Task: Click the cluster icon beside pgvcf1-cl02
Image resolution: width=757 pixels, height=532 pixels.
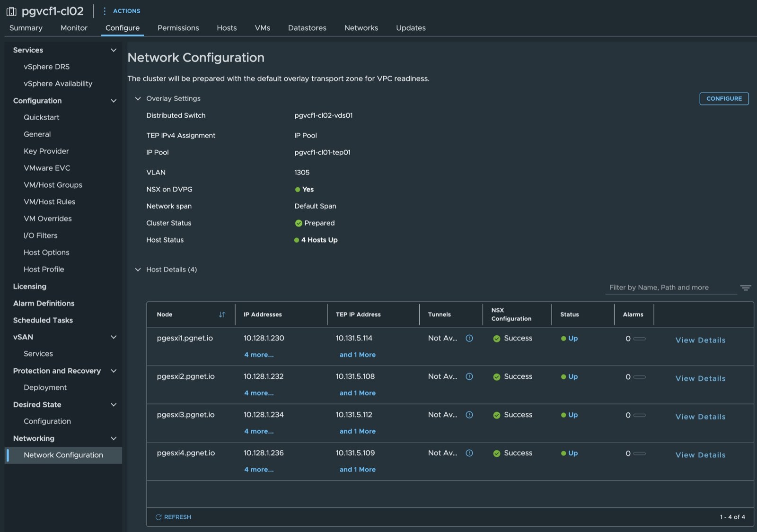Action: pos(11,11)
